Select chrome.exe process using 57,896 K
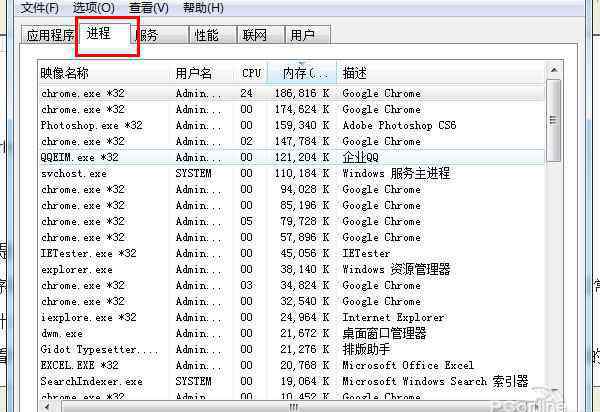Image resolution: width=600 pixels, height=412 pixels. pyautogui.click(x=292, y=238)
